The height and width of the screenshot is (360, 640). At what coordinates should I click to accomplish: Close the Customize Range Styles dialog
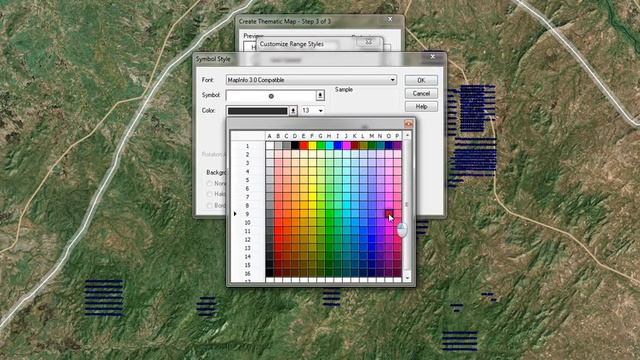369,42
